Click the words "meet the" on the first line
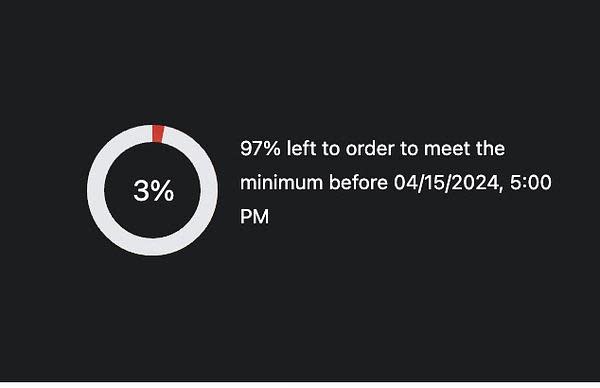 [x=464, y=148]
